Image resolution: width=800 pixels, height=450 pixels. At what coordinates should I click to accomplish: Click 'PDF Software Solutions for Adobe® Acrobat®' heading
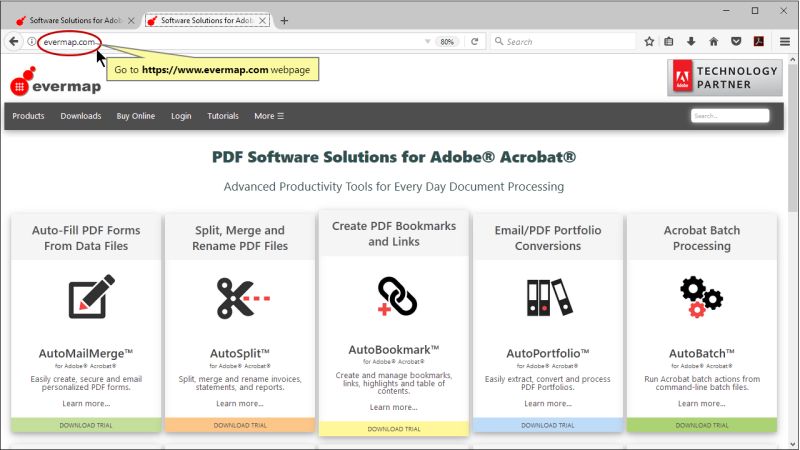click(x=394, y=157)
